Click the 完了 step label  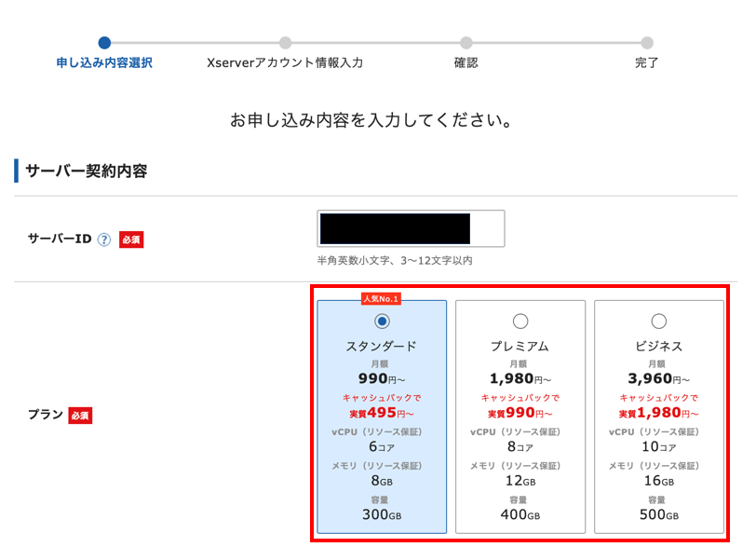tap(647, 63)
